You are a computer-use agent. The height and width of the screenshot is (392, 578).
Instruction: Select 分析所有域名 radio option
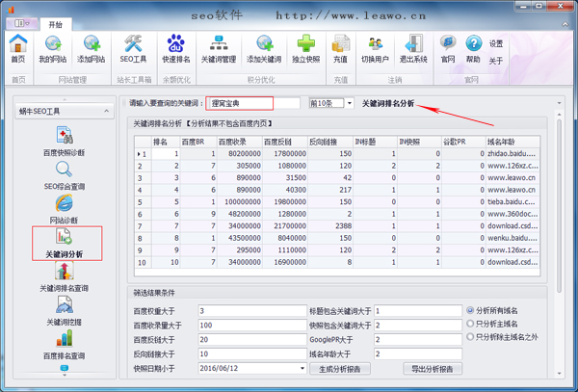click(492, 310)
